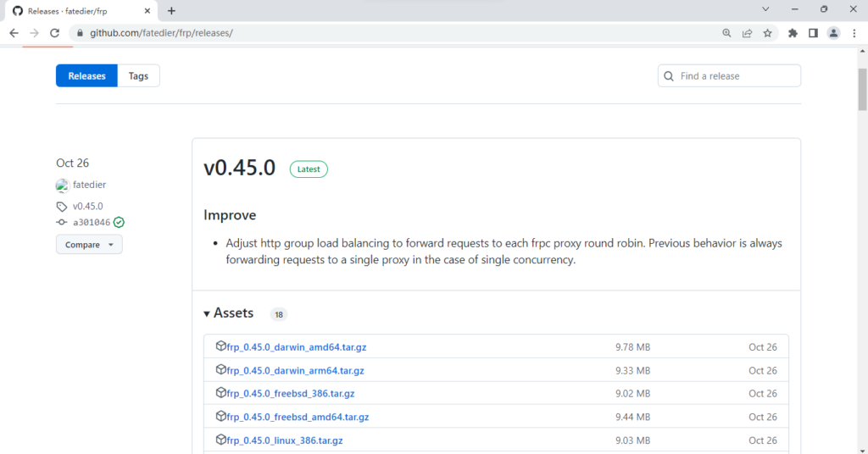Toggle the browser side panel icon

point(813,33)
